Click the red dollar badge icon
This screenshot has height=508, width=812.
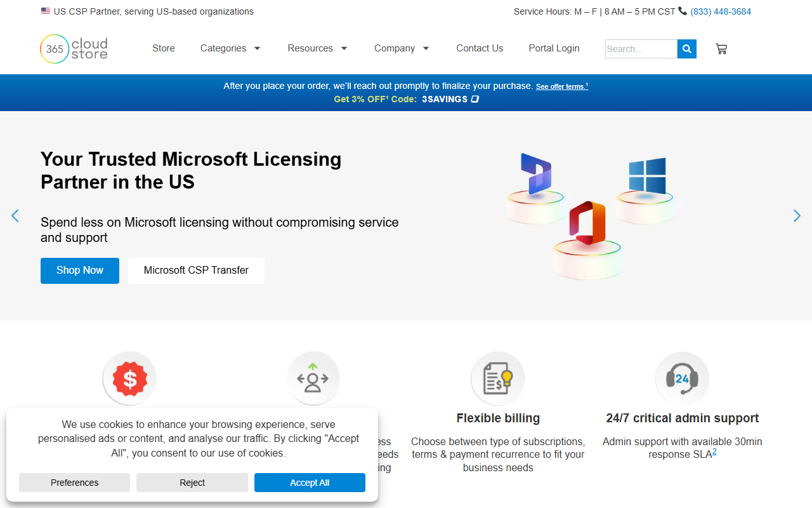[129, 379]
